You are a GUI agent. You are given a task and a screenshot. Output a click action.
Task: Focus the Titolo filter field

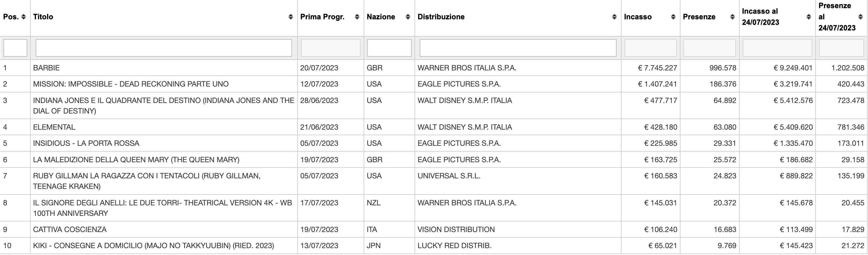pos(164,48)
